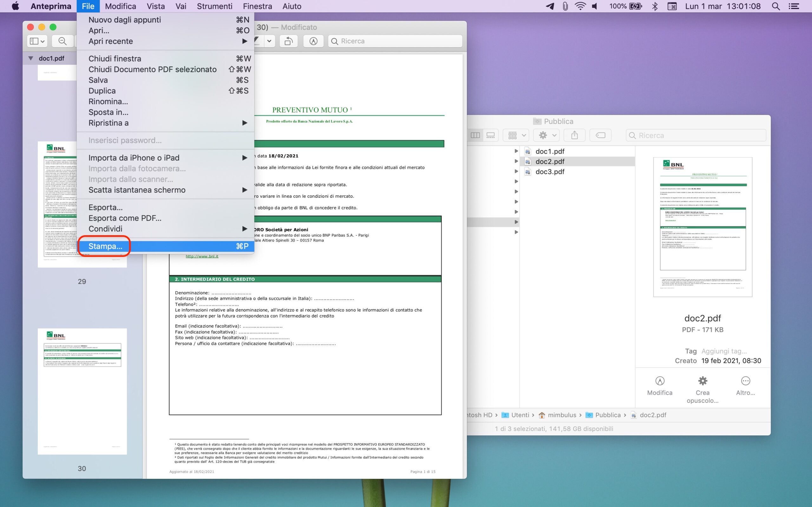This screenshot has height=507, width=812.
Task: Select Esporta come PDF... menu entry
Action: point(125,218)
